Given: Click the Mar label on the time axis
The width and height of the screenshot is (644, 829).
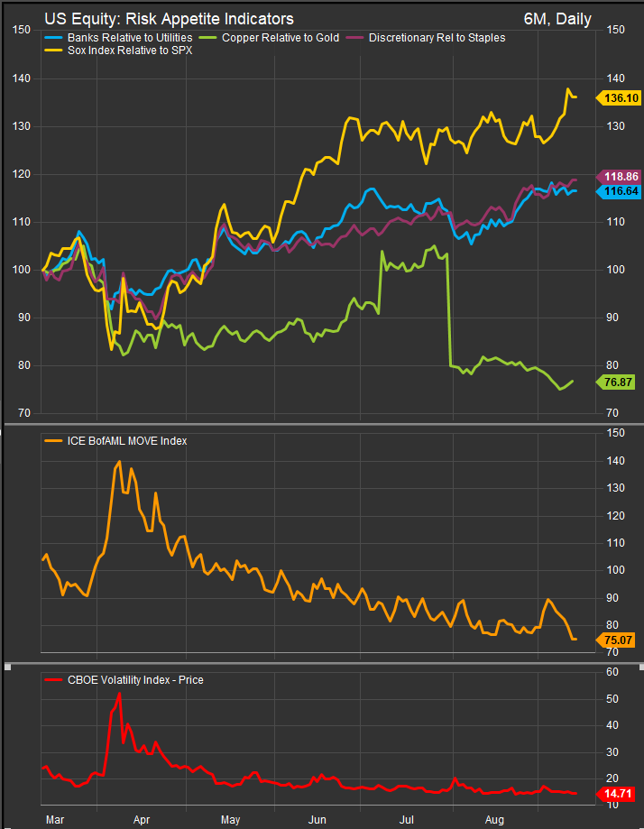Looking at the screenshot, I should pyautogui.click(x=54, y=819).
